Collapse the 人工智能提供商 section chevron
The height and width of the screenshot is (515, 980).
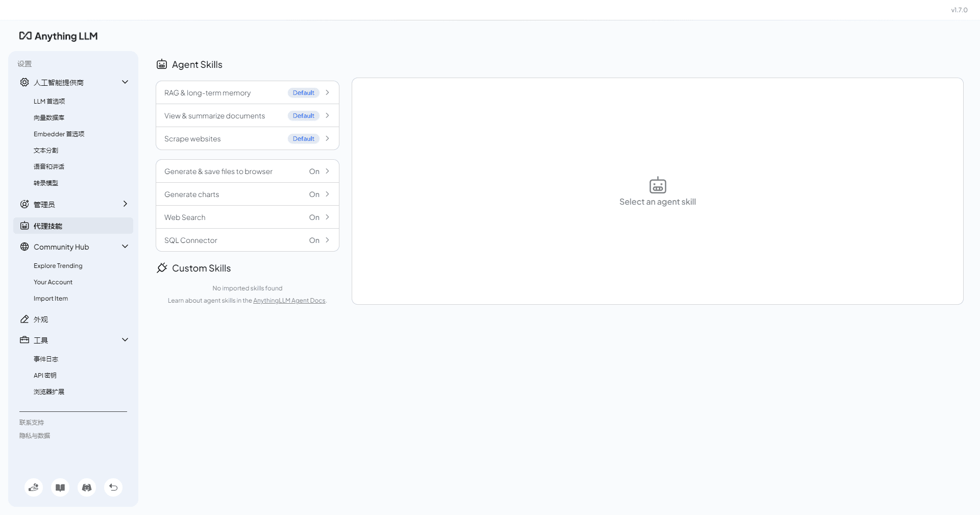click(x=125, y=82)
